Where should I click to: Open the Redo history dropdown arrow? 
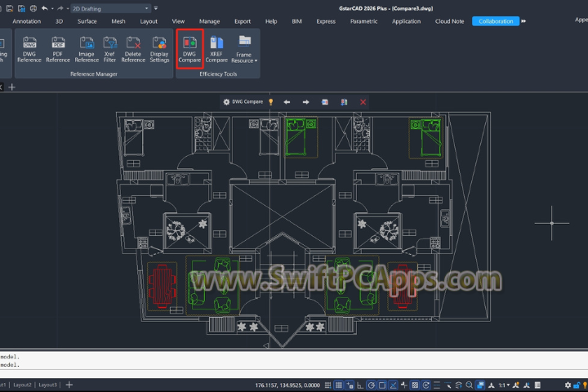68,9
